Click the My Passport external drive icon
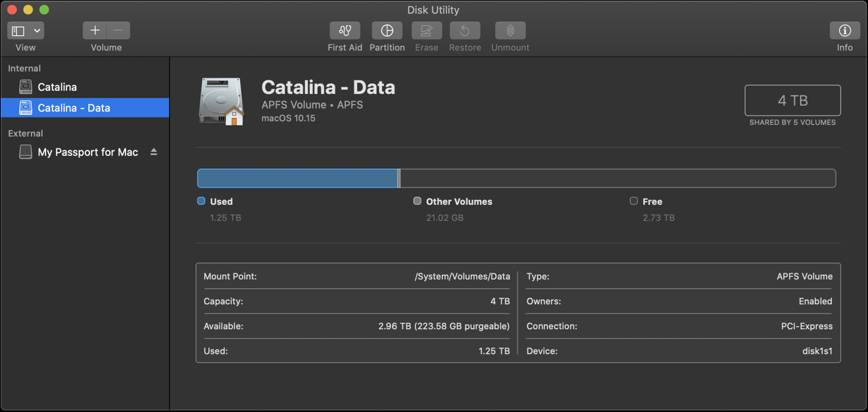868x412 pixels. click(26, 152)
